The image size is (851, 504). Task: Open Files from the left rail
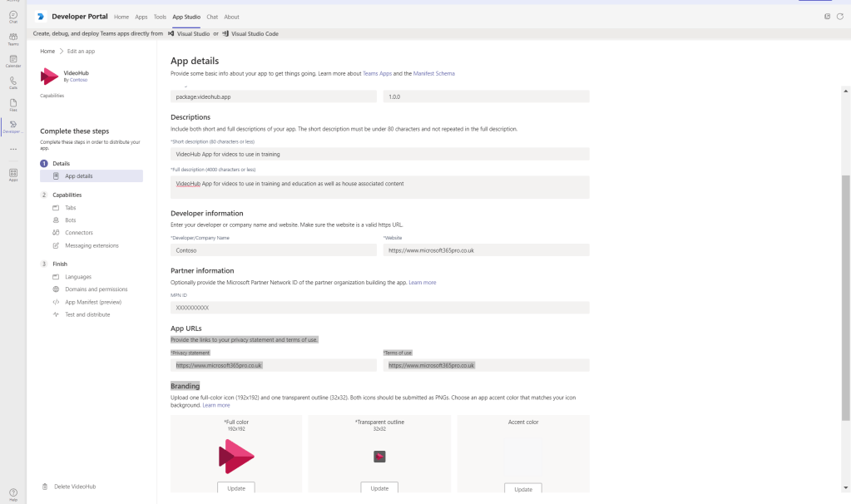pyautogui.click(x=12, y=105)
